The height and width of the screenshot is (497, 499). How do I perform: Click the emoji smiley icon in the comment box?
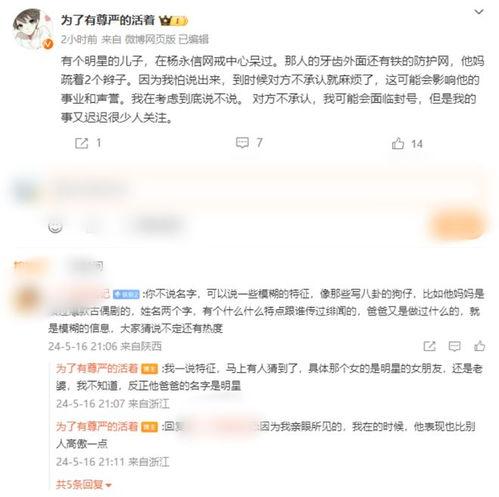pos(55,227)
